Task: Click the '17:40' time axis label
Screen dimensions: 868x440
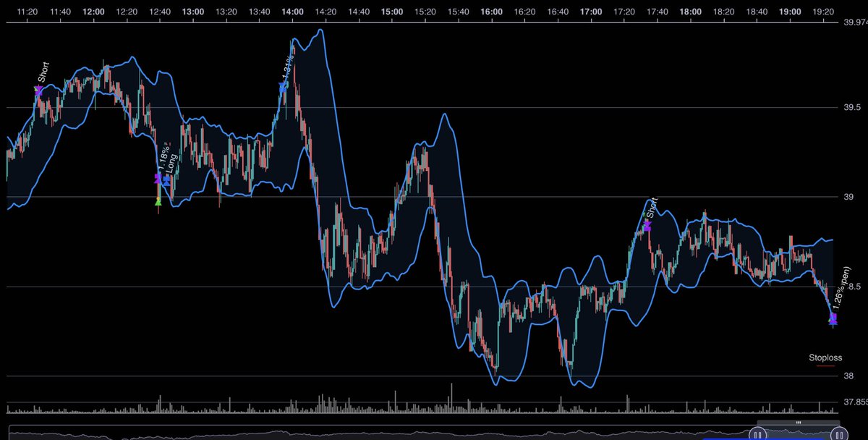Action: (x=658, y=12)
